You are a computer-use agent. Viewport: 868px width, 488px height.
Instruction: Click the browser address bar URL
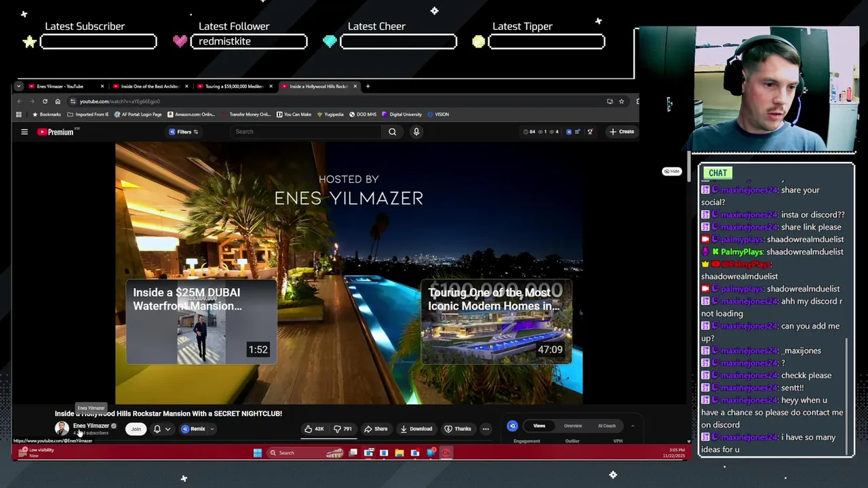120,101
